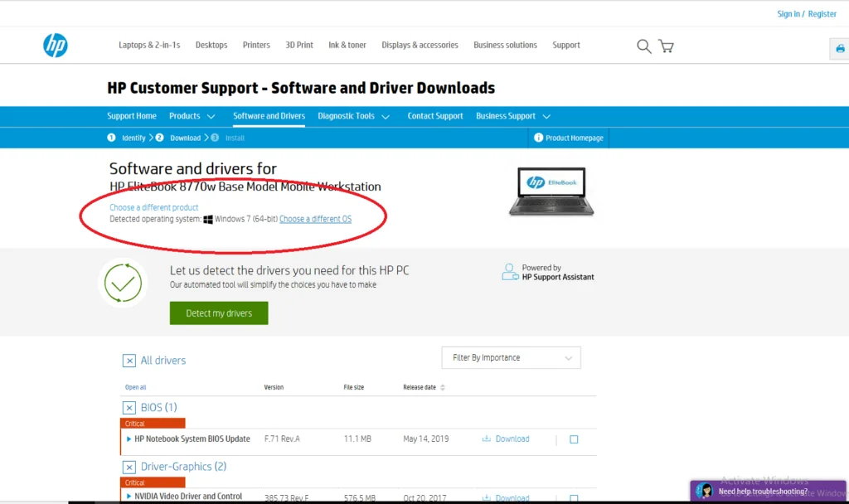The height and width of the screenshot is (504, 849).
Task: Click the Sign in link
Action: 788,14
